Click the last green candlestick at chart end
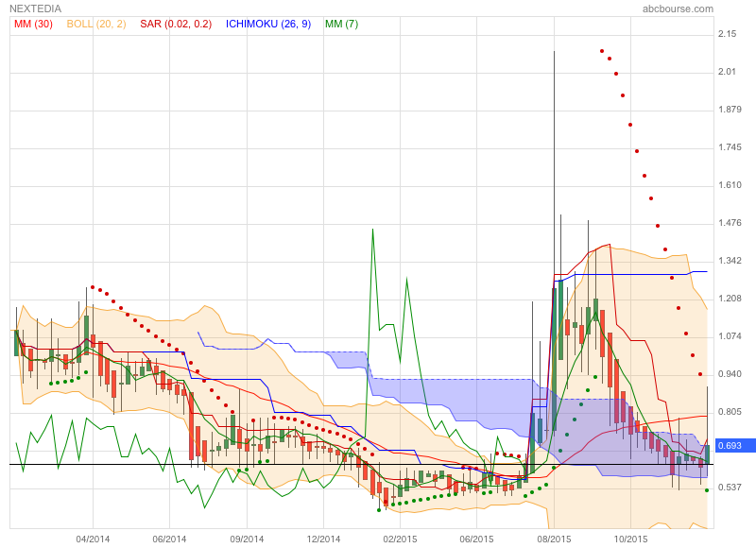756x548 pixels. click(707, 454)
